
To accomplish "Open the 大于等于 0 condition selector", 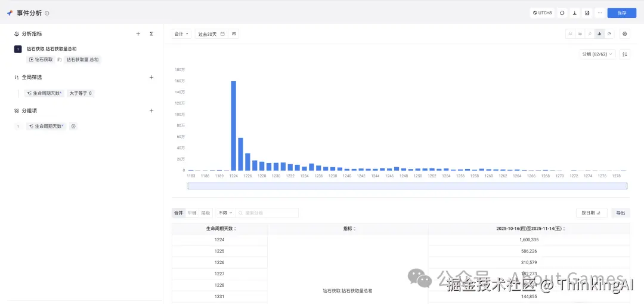I will coord(80,93).
